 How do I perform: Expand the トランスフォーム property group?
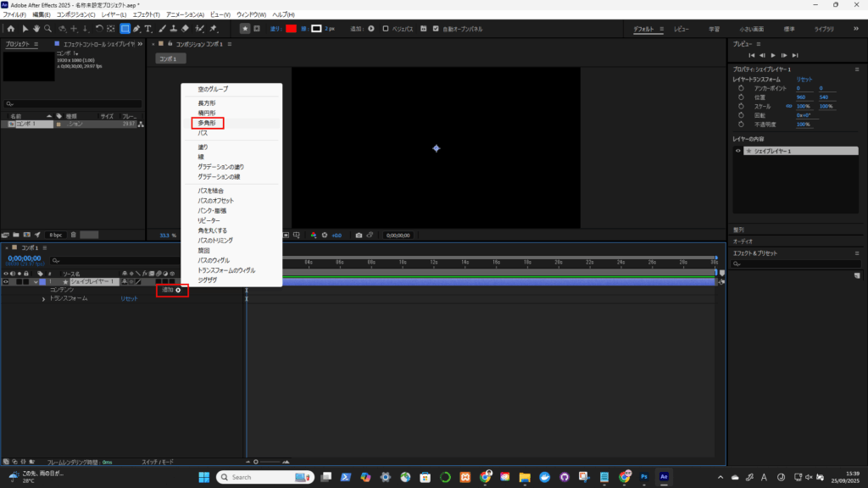tap(43, 299)
